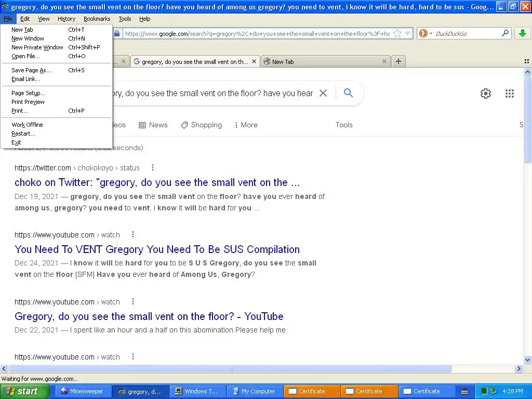Image resolution: width=532 pixels, height=399 pixels.
Task: Click the horizontal scrollbar thumb
Action: (x=230, y=368)
